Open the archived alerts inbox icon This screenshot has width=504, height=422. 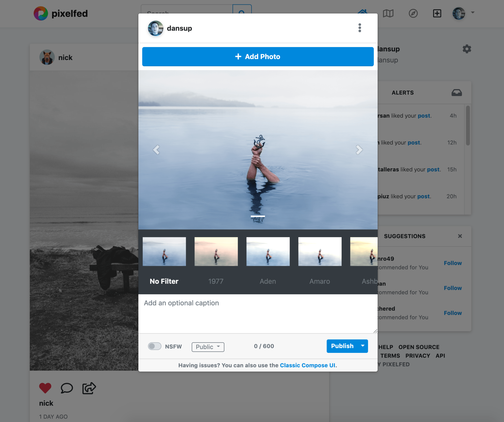pyautogui.click(x=457, y=92)
